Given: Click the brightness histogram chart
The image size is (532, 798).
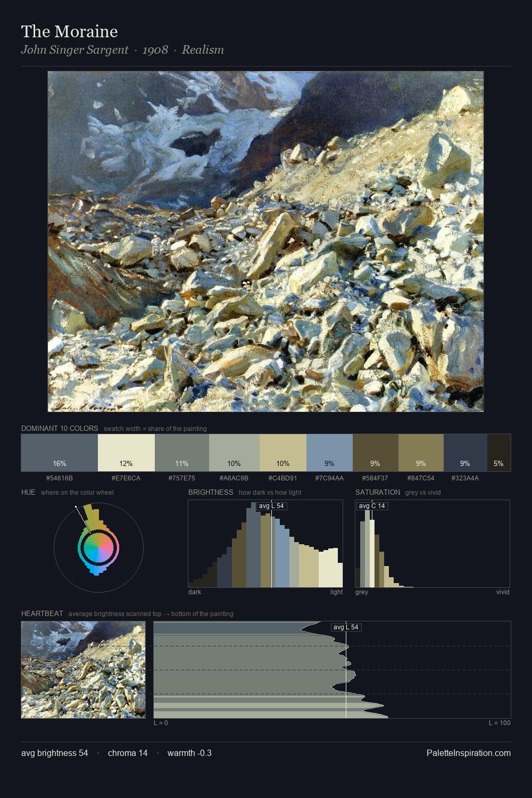Looking at the screenshot, I should [x=265, y=544].
